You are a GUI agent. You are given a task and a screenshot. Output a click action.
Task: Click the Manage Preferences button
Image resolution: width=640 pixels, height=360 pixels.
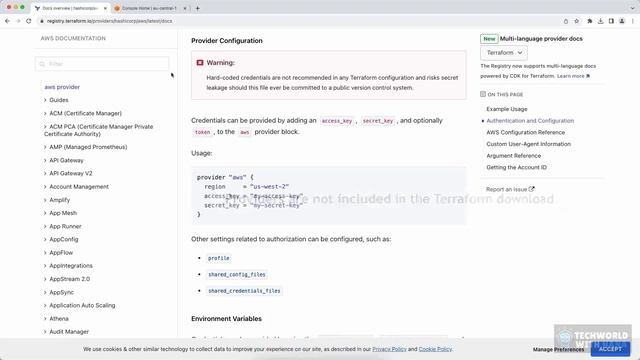click(558, 349)
